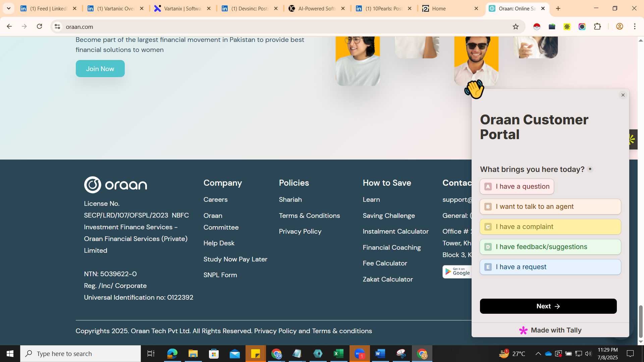
Task: Close the Oraan browser tab
Action: pos(543,8)
